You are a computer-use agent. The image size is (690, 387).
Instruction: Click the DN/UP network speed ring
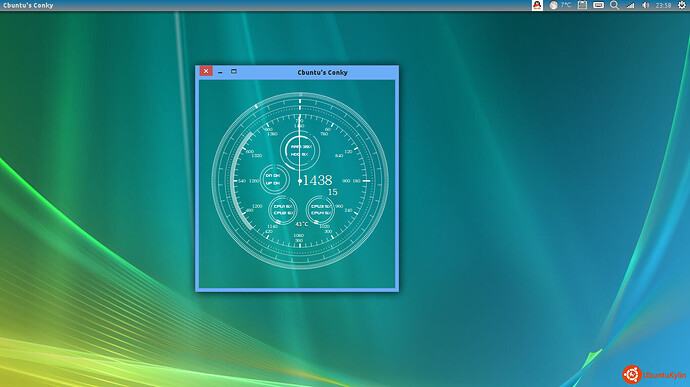(x=274, y=179)
